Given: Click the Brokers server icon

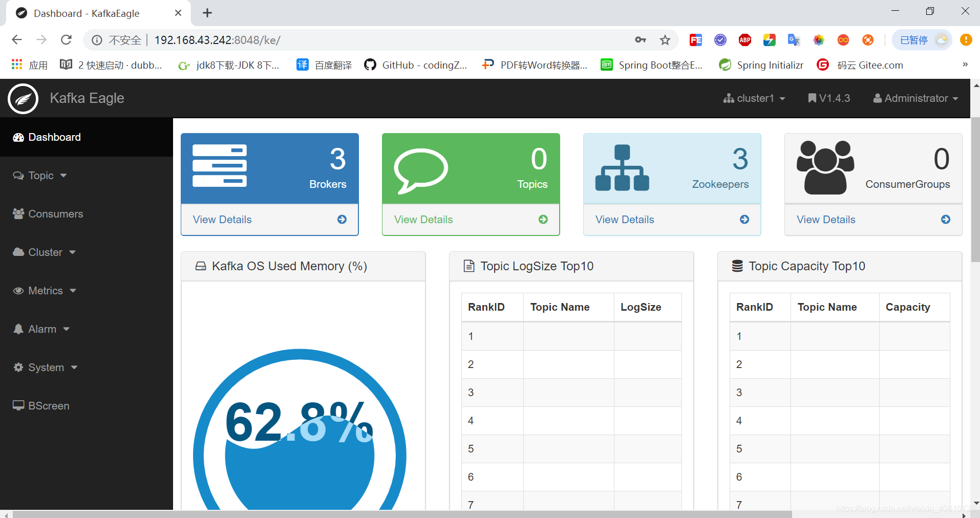Looking at the screenshot, I should (220, 165).
